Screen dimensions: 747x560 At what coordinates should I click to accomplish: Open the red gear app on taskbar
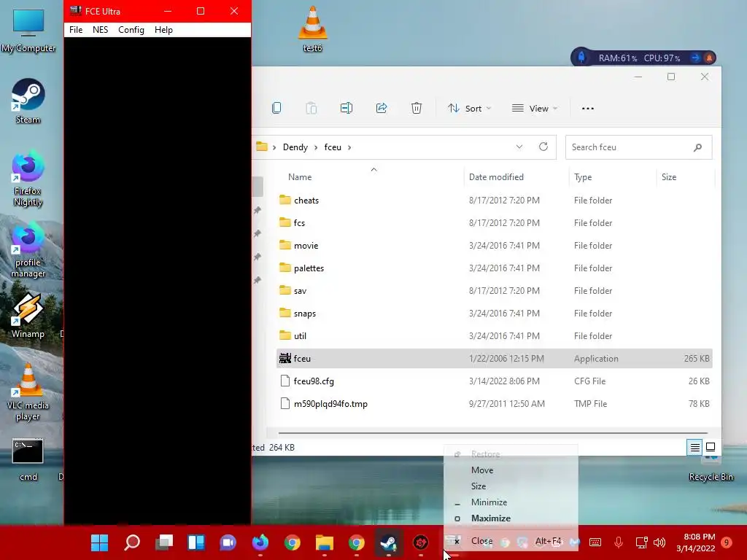pyautogui.click(x=421, y=542)
